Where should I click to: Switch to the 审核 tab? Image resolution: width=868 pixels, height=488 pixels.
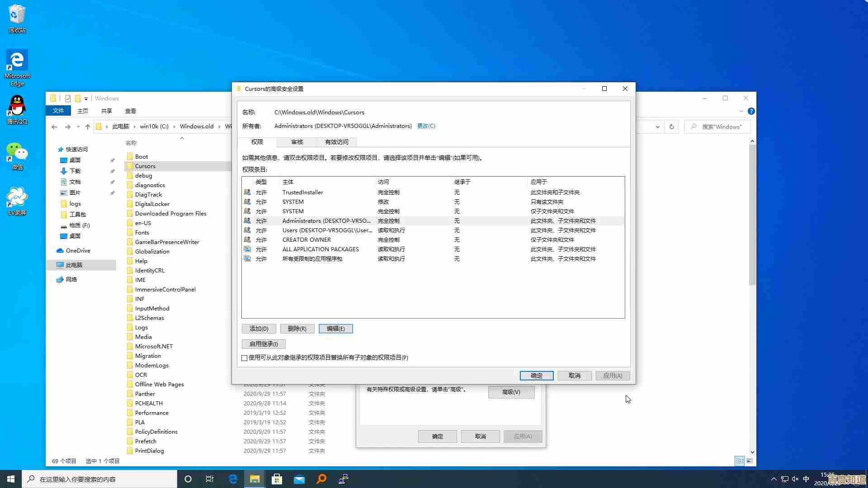pyautogui.click(x=297, y=142)
